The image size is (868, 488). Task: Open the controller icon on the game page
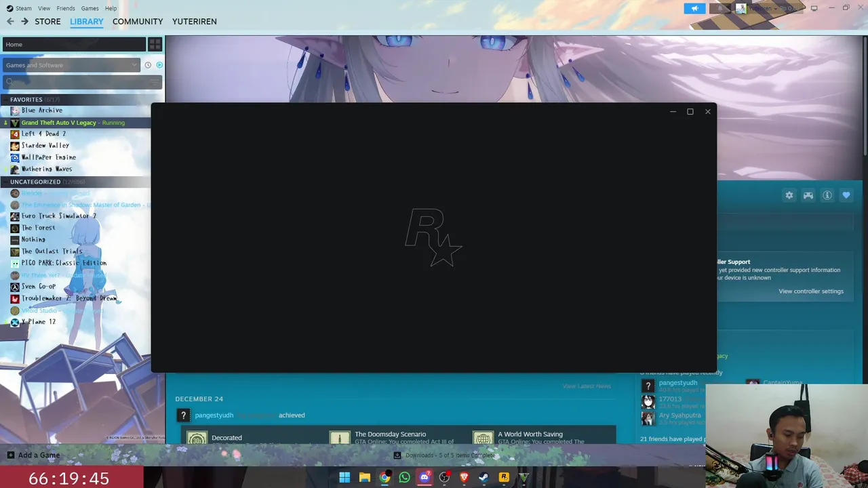(808, 195)
